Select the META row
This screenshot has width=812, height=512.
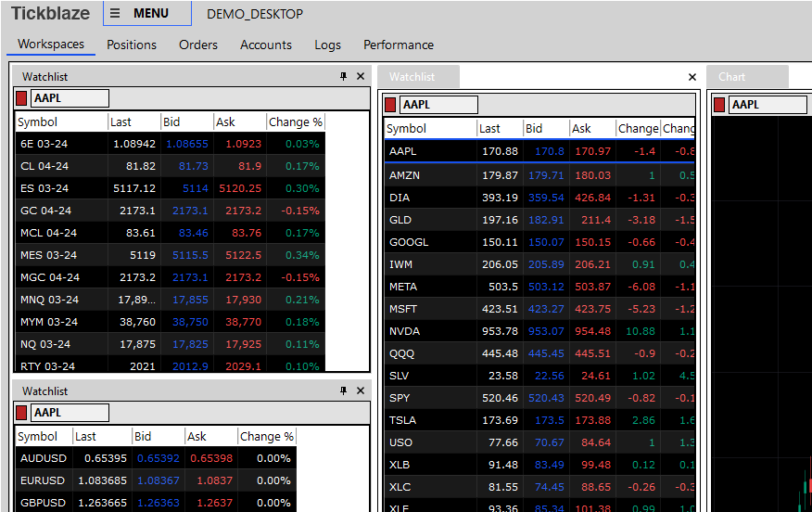539,287
